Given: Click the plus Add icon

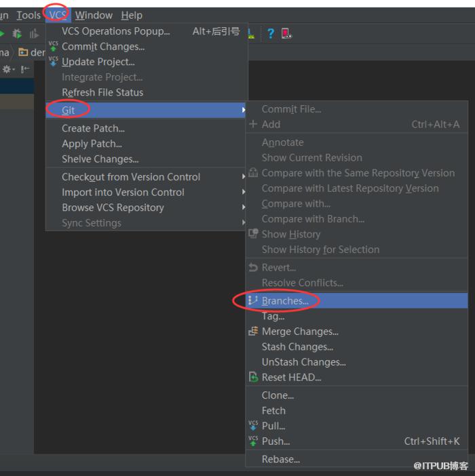Looking at the screenshot, I should pos(253,124).
